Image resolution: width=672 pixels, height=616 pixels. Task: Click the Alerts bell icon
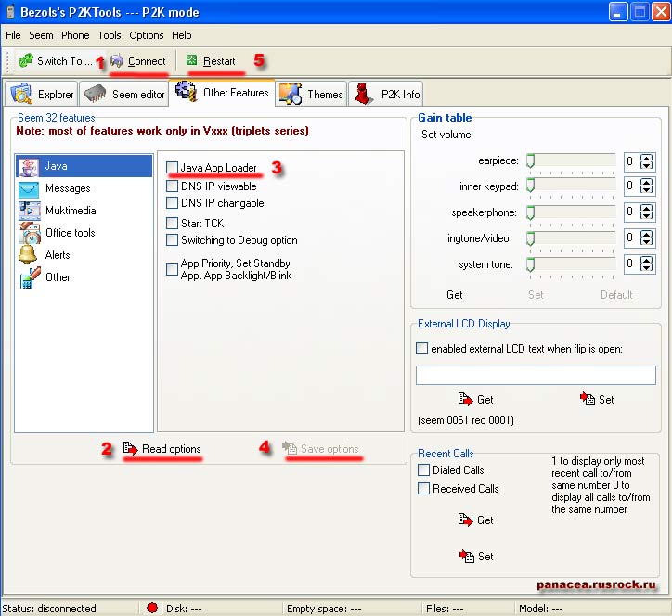coord(28,254)
